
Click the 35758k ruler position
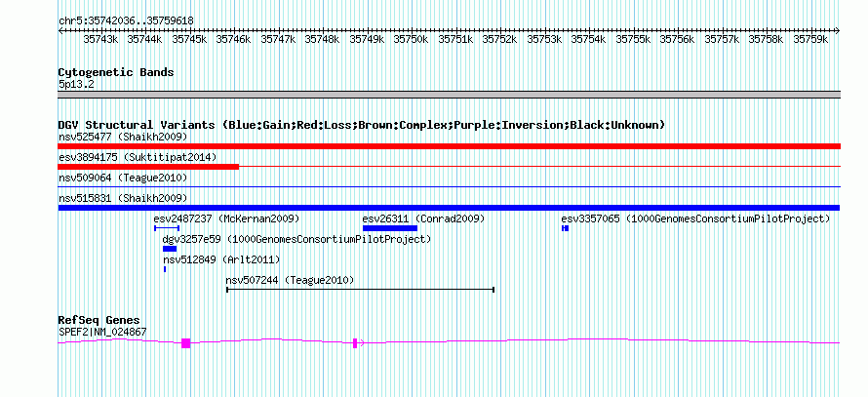point(767,39)
